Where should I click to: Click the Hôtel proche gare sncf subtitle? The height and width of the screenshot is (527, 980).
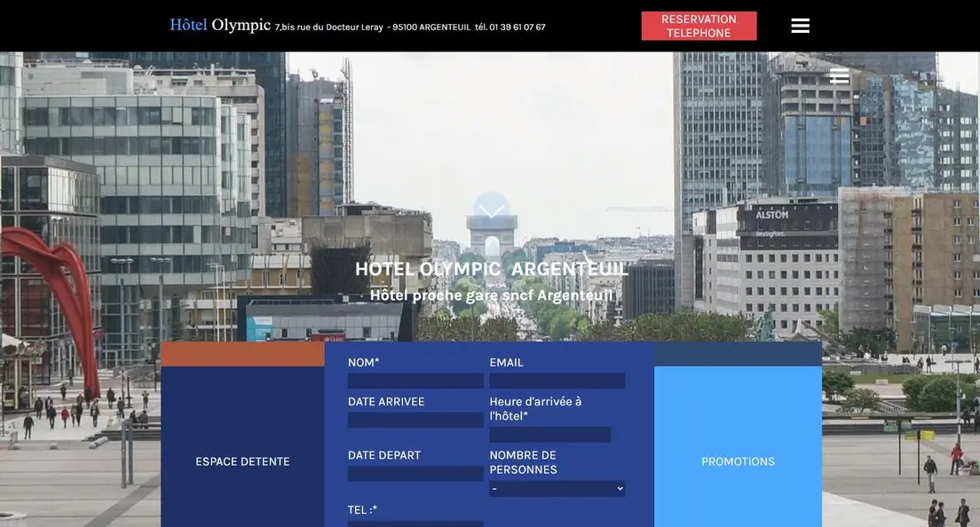coord(491,295)
